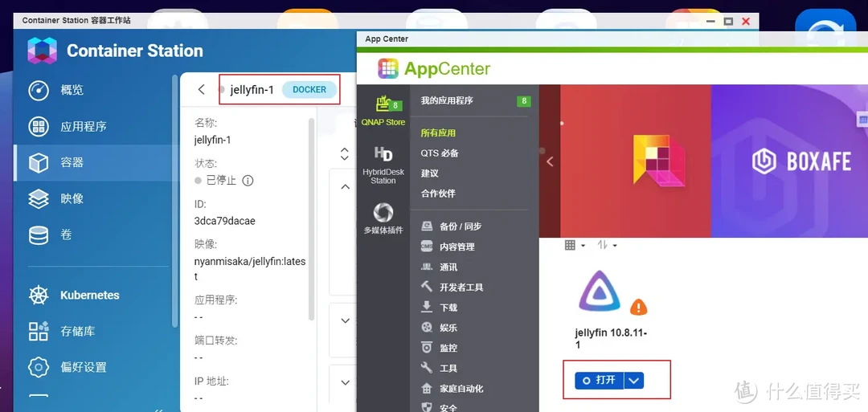Click the green 8 badge on 我的应用程序
Viewport: 868px width, 412px height.
pos(524,101)
